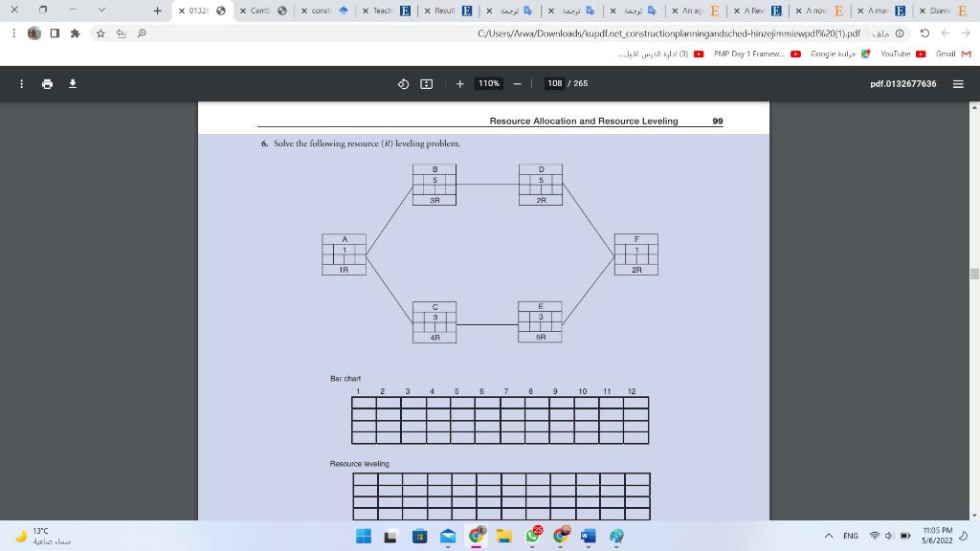
Task: Open the Mail app from the taskbar
Action: coord(448,536)
